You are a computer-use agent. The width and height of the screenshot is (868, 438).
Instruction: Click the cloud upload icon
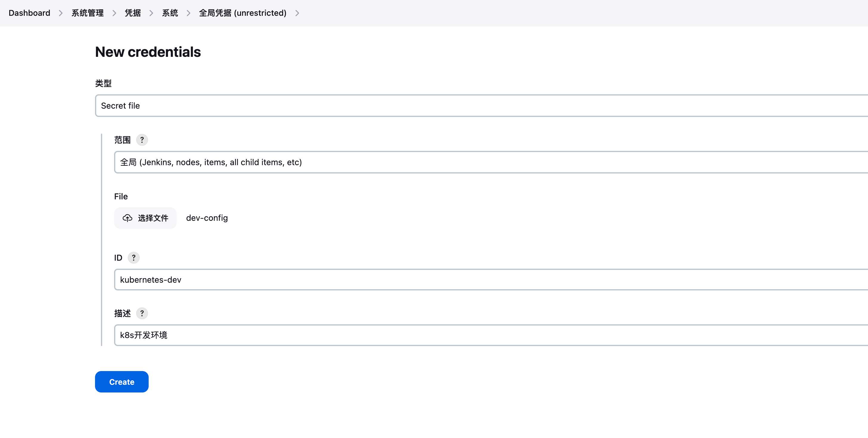pyautogui.click(x=127, y=218)
